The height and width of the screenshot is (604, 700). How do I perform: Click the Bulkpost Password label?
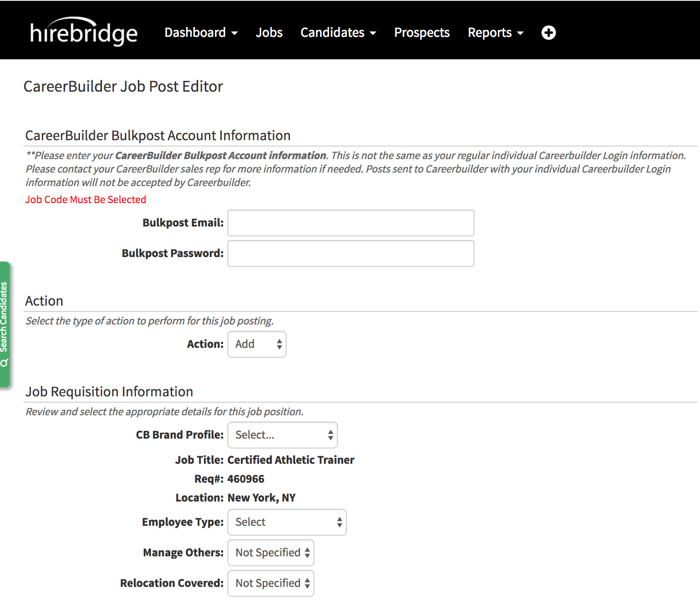coord(173,253)
